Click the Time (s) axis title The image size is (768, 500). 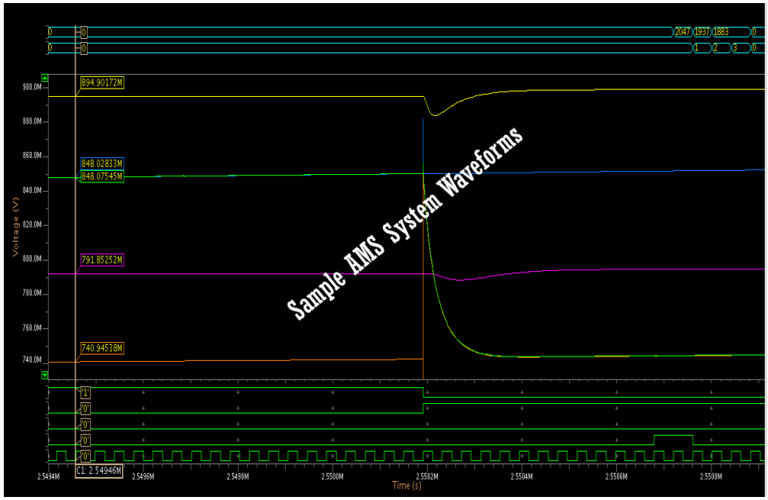(407, 485)
